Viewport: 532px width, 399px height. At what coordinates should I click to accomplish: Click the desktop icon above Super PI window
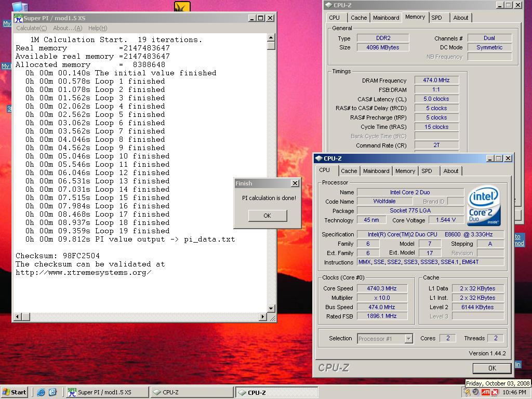19,7
